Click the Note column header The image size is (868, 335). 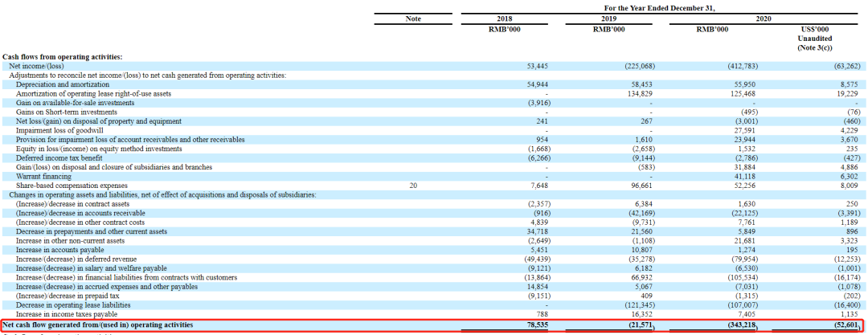[413, 18]
